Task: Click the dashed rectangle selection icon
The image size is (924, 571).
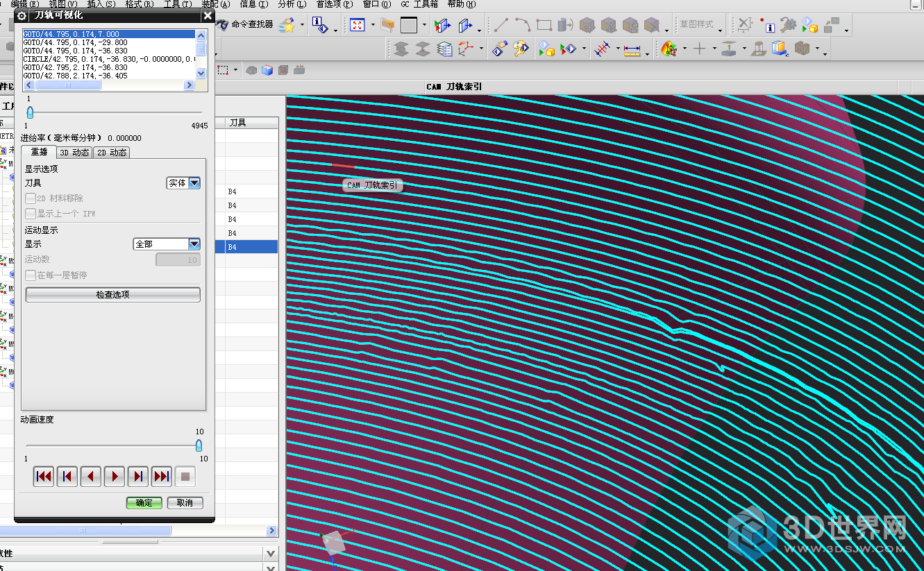Action: pyautogui.click(x=223, y=70)
